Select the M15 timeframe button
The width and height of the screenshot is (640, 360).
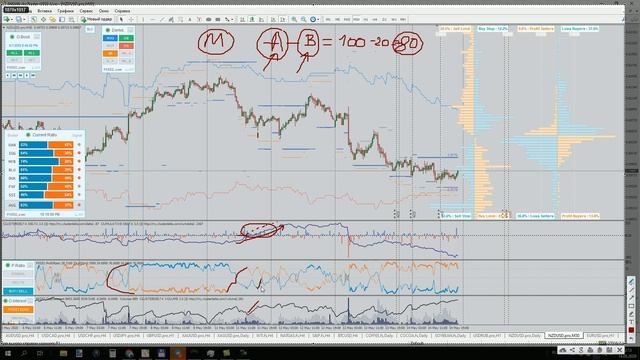pos(347,19)
